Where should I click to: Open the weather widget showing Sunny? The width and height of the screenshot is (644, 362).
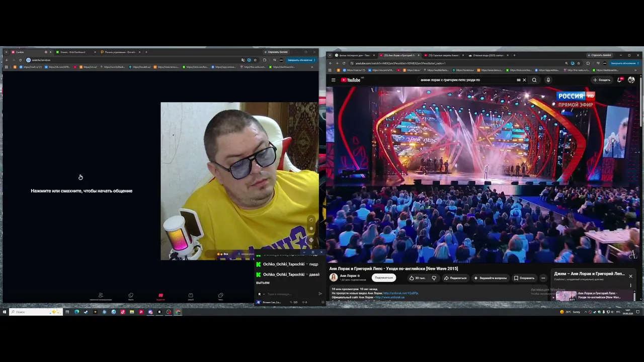pos(570,312)
